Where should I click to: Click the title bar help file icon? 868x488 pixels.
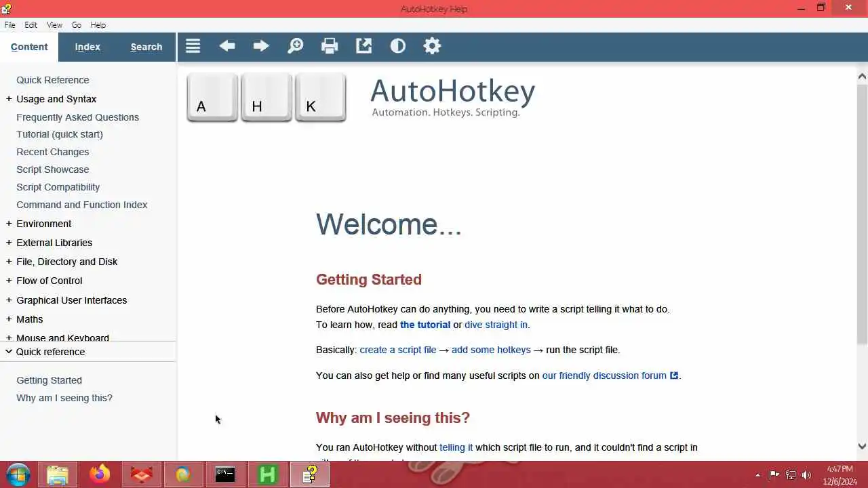coord(6,8)
